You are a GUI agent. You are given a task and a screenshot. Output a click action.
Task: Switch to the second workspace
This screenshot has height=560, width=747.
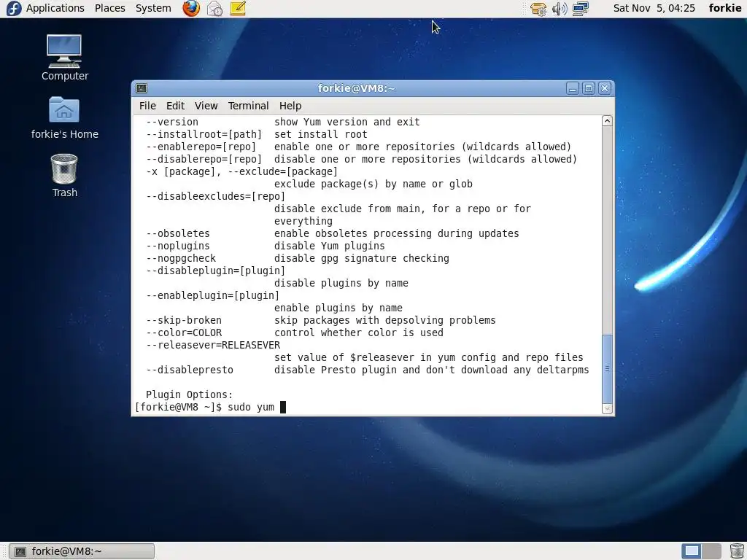[x=711, y=551]
